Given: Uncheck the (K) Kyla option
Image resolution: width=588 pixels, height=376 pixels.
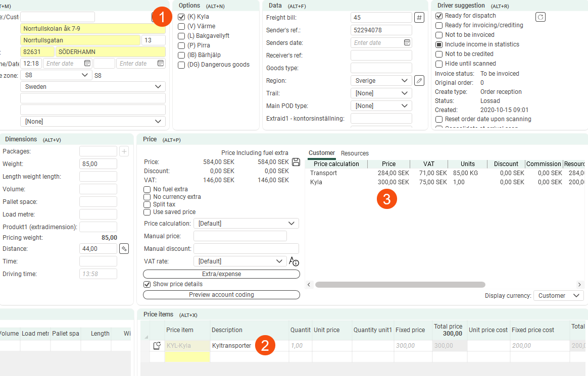Looking at the screenshot, I should (181, 17).
